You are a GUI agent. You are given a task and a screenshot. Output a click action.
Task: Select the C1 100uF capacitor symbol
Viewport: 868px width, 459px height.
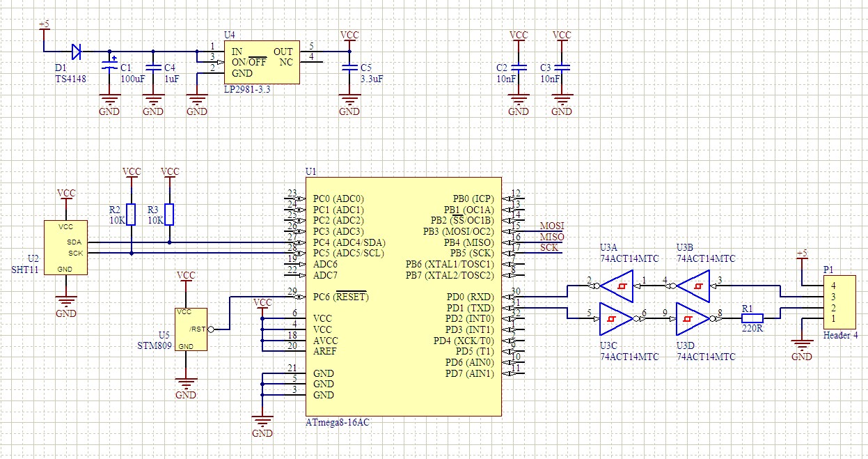tap(109, 68)
